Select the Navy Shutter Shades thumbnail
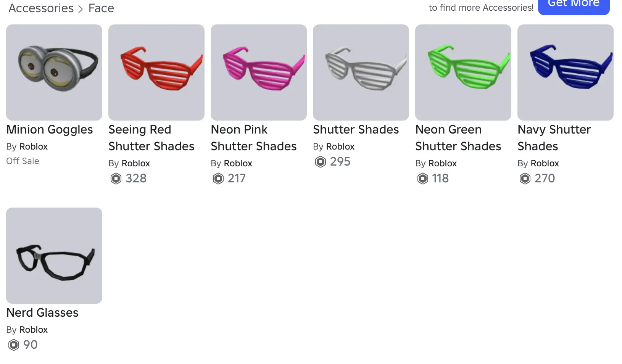The image size is (622, 364). [x=566, y=72]
